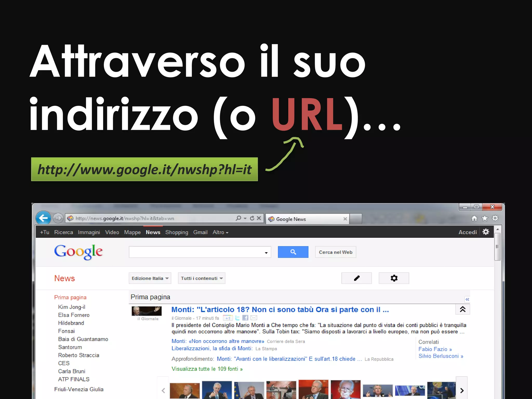Open browser tools gear icon
The height and width of the screenshot is (399, 532).
[495, 218]
